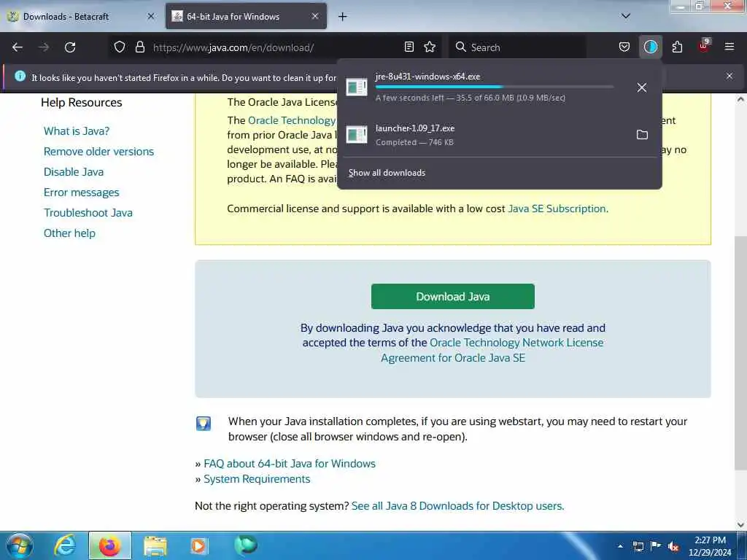This screenshot has height=560, width=747.
Task: Dismiss the Firefox refresh notification bar
Action: 729,76
